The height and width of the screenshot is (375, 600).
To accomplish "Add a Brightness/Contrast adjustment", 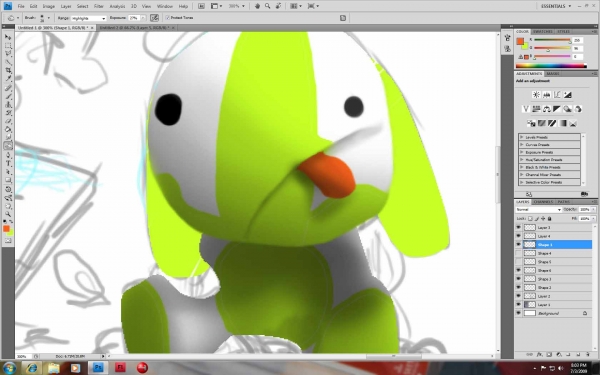I will tap(536, 95).
